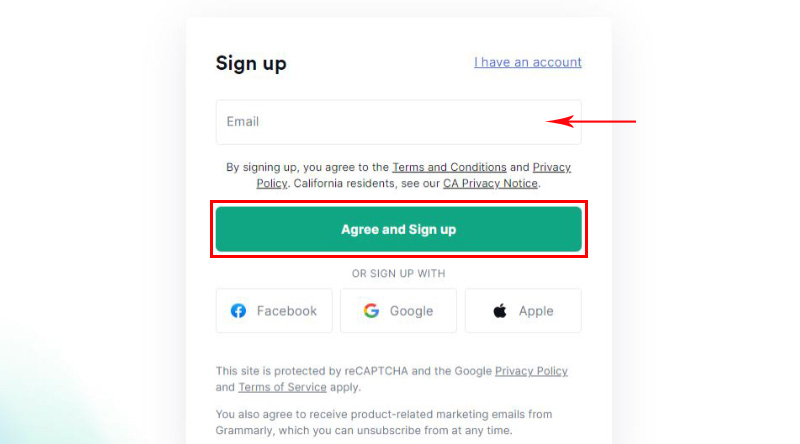The height and width of the screenshot is (444, 800).
Task: Click the 'OR SIGN UP WITH' divider text
Action: (x=398, y=274)
